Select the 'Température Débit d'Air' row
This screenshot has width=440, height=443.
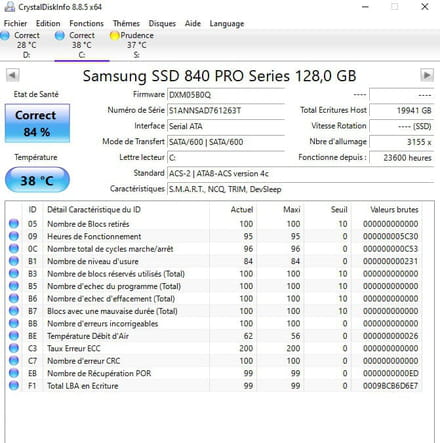click(215, 336)
